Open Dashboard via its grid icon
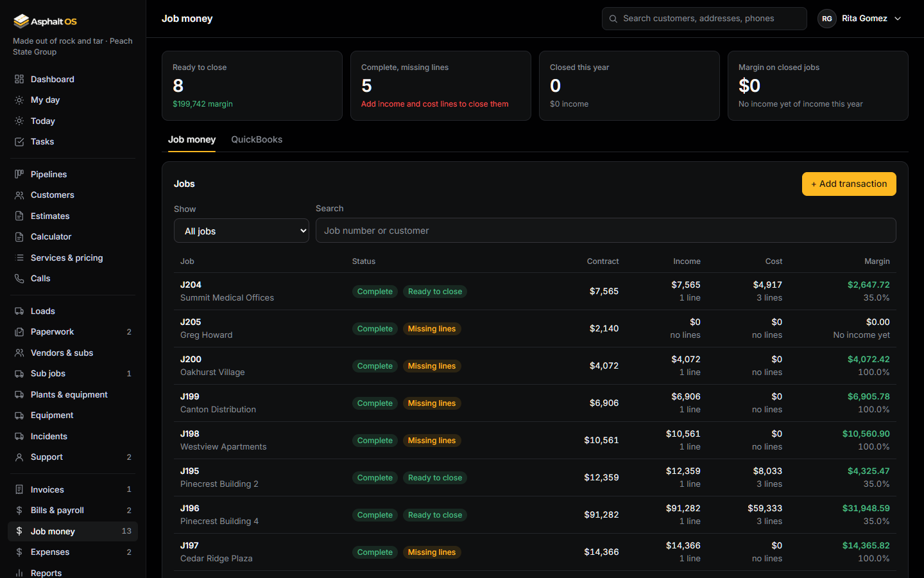This screenshot has height=578, width=924. click(x=19, y=79)
